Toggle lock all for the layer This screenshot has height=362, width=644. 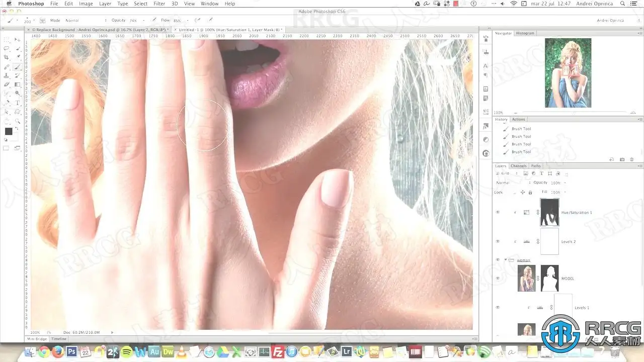[530, 192]
